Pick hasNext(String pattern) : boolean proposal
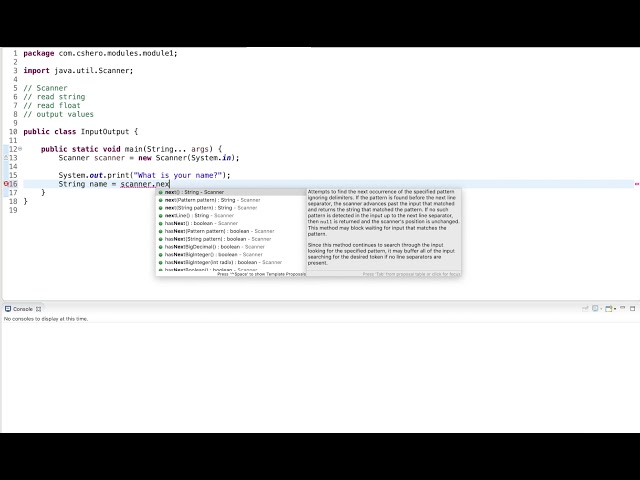This screenshot has width=640, height=480. [231, 239]
